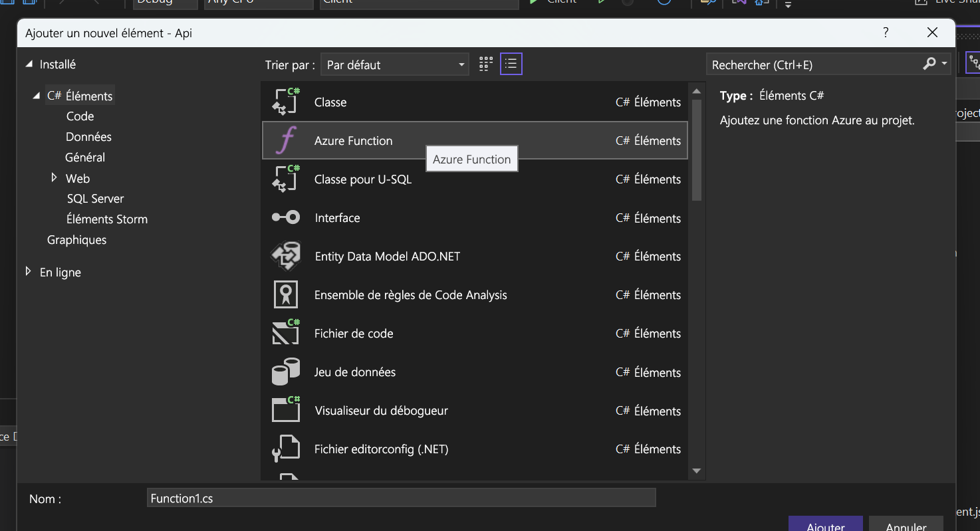Select Données category in tree

tap(88, 137)
